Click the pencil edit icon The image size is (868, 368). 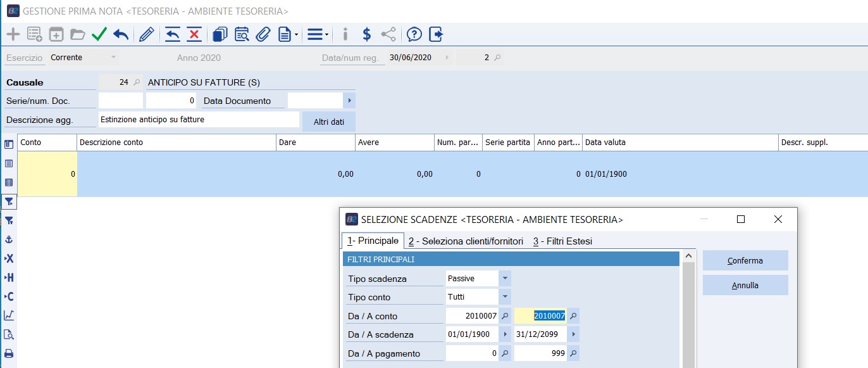point(147,34)
